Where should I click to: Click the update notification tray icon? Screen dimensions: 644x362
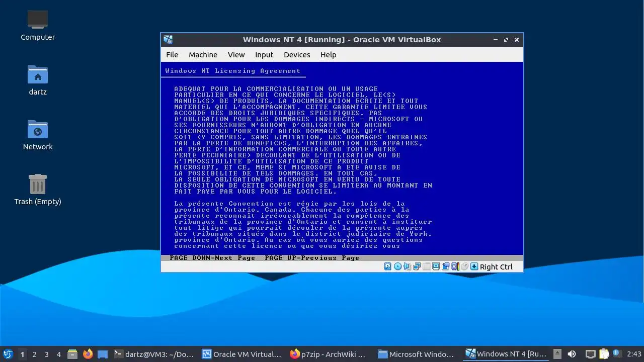(x=617, y=353)
